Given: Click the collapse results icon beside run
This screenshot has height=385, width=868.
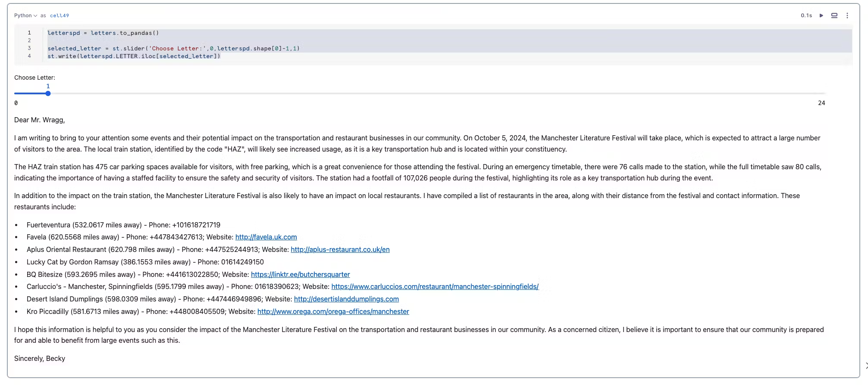Looking at the screenshot, I should point(834,16).
